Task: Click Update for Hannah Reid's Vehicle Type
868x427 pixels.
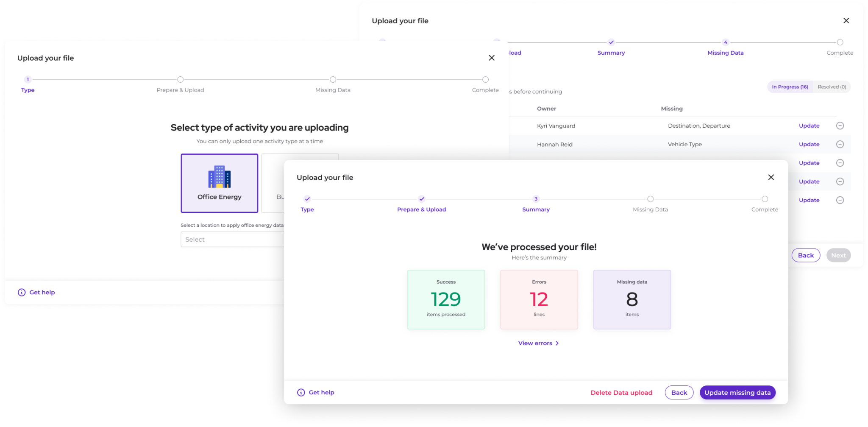Action: pyautogui.click(x=809, y=145)
